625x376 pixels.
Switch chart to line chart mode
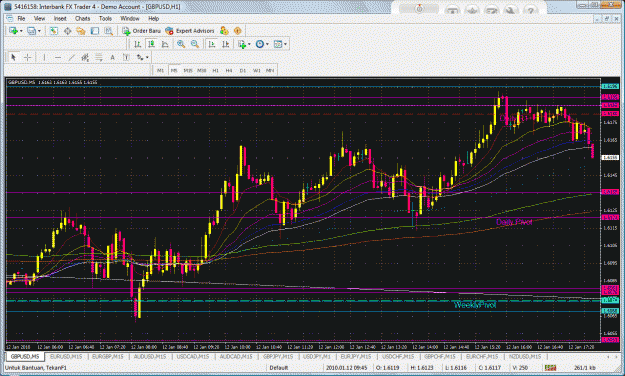(165, 44)
